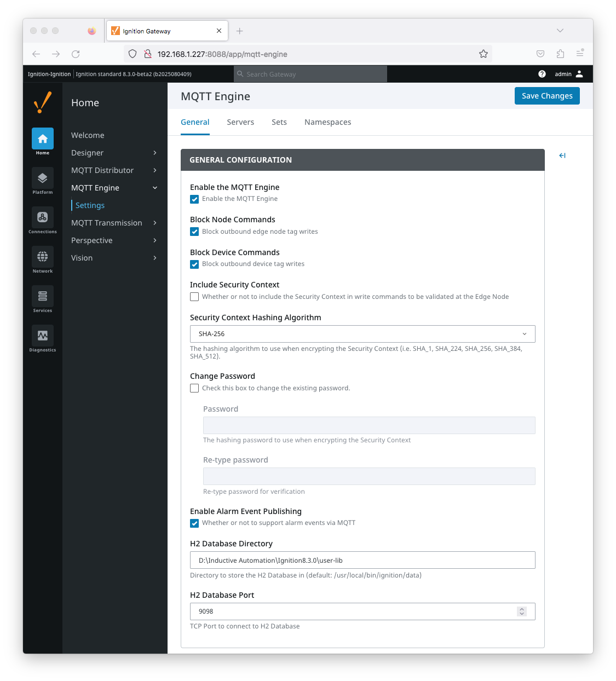Click in the Search Gateway field
The width and height of the screenshot is (616, 681).
pyautogui.click(x=310, y=74)
